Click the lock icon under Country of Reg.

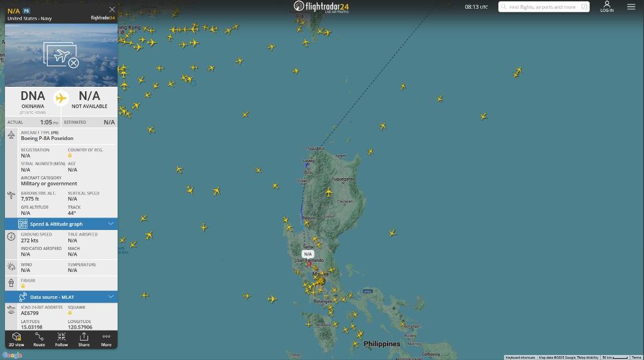[x=70, y=156]
